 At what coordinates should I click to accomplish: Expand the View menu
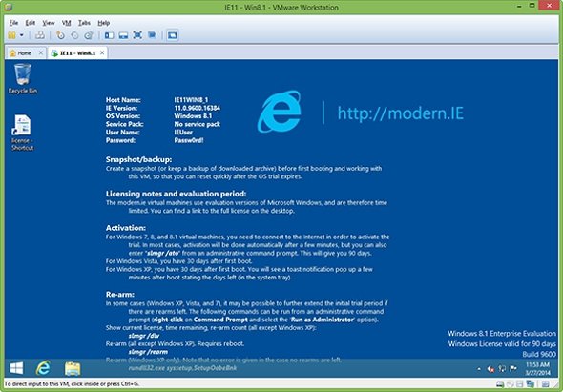[x=49, y=23]
